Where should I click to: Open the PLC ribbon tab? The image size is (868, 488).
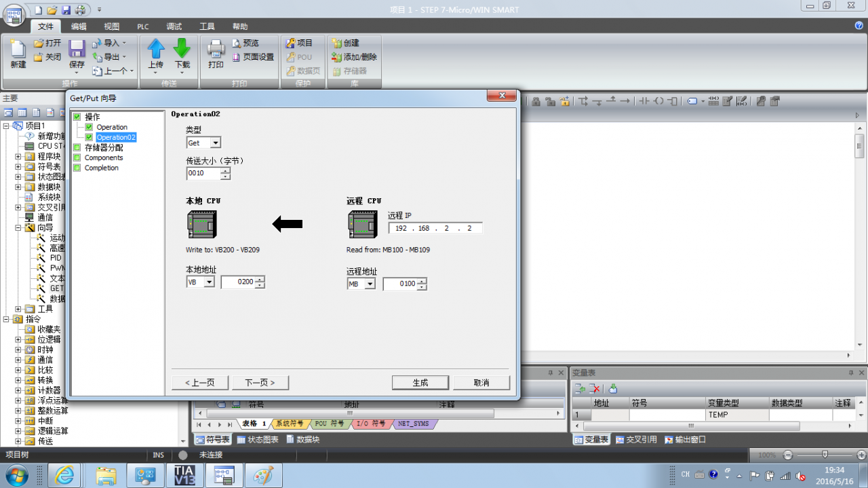point(143,26)
